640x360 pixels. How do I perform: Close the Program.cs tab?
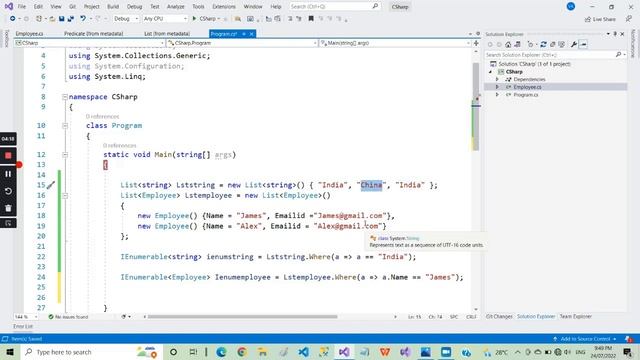251,34
